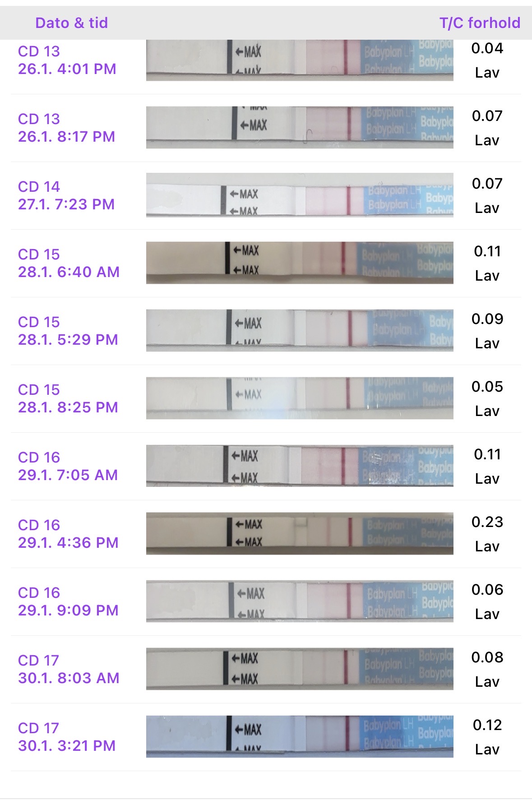Open test strip photo from 30.1. 3:21 PM
The image size is (532, 800).
click(300, 736)
